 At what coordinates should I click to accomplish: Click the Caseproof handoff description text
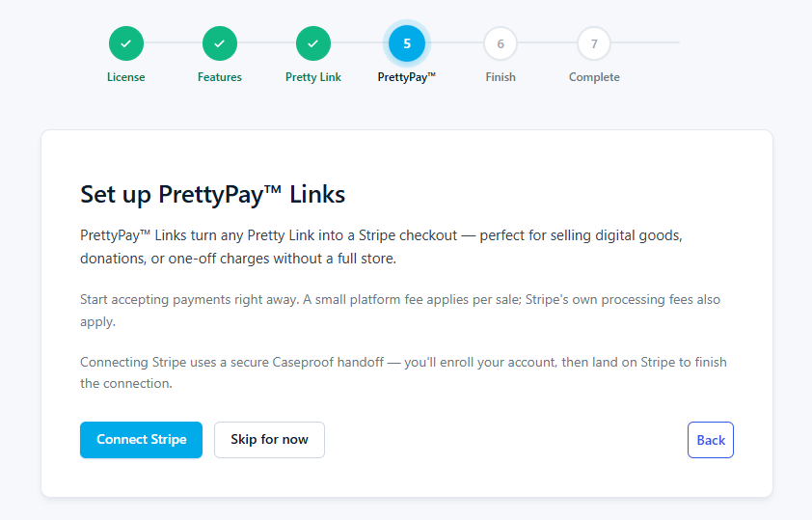(403, 372)
